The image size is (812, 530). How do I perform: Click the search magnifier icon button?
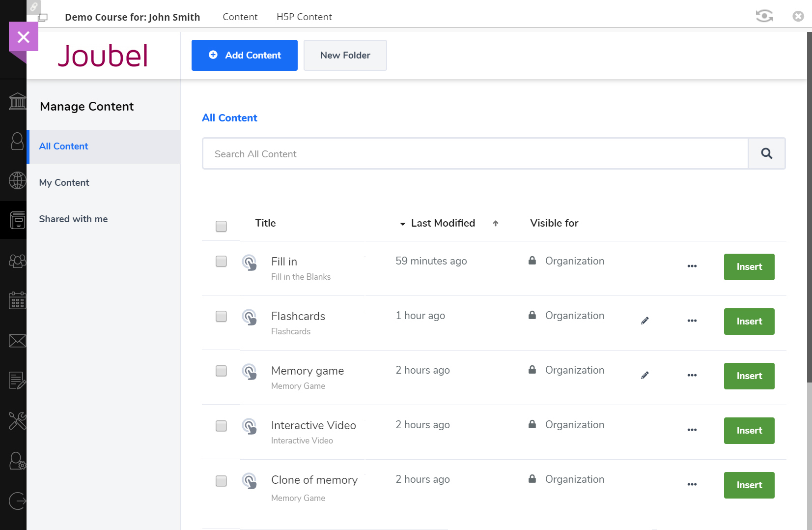[x=766, y=154]
